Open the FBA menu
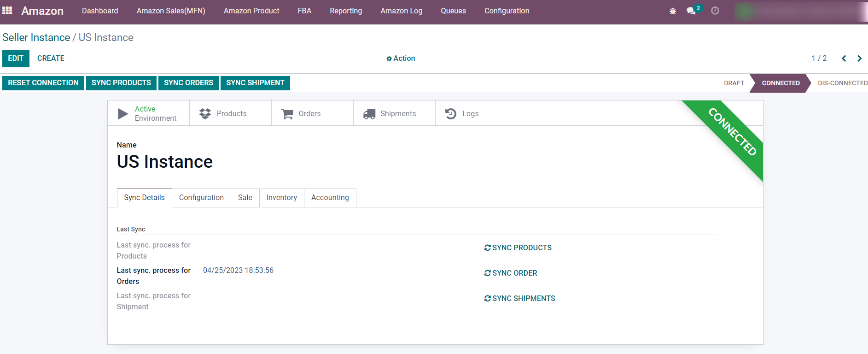868x354 pixels. coord(304,11)
